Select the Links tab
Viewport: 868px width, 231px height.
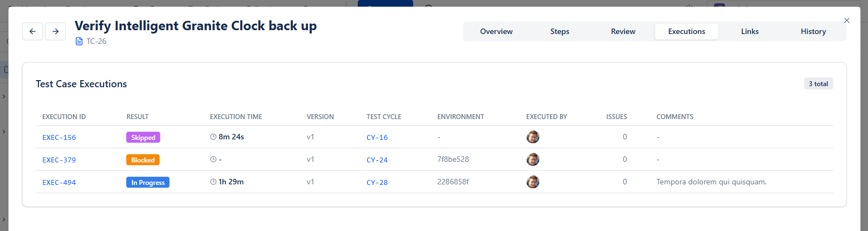[750, 32]
